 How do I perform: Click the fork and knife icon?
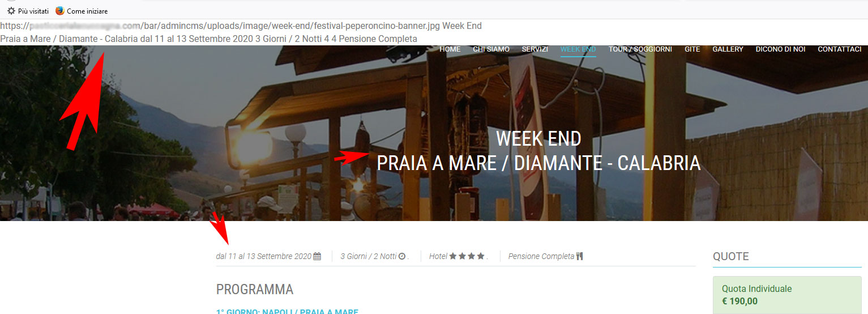click(x=579, y=256)
